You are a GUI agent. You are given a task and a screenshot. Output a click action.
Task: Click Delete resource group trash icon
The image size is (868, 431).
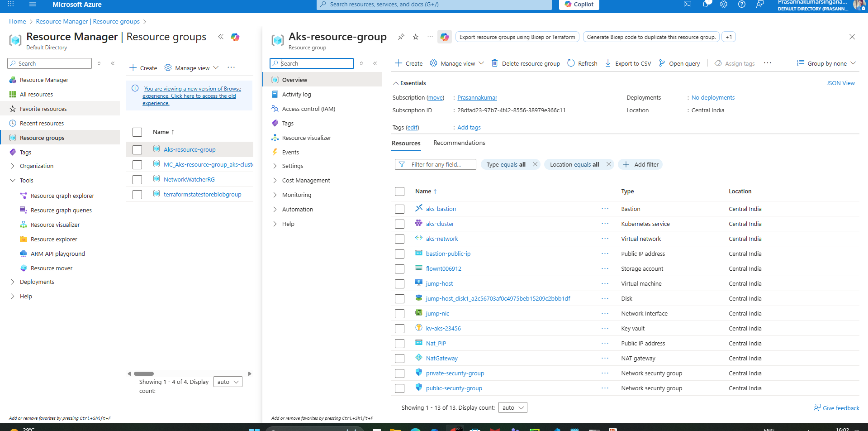(x=495, y=63)
